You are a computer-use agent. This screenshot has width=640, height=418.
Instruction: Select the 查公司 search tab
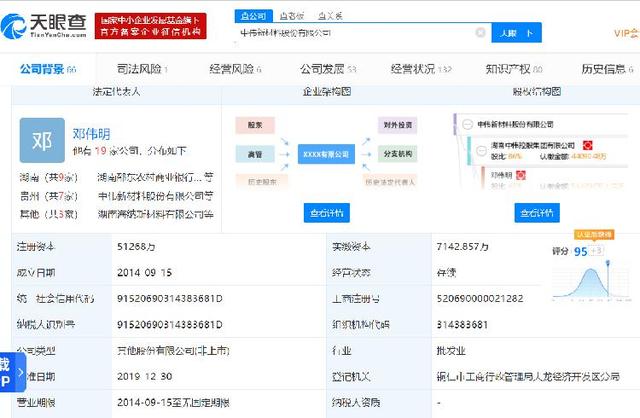coord(253,16)
